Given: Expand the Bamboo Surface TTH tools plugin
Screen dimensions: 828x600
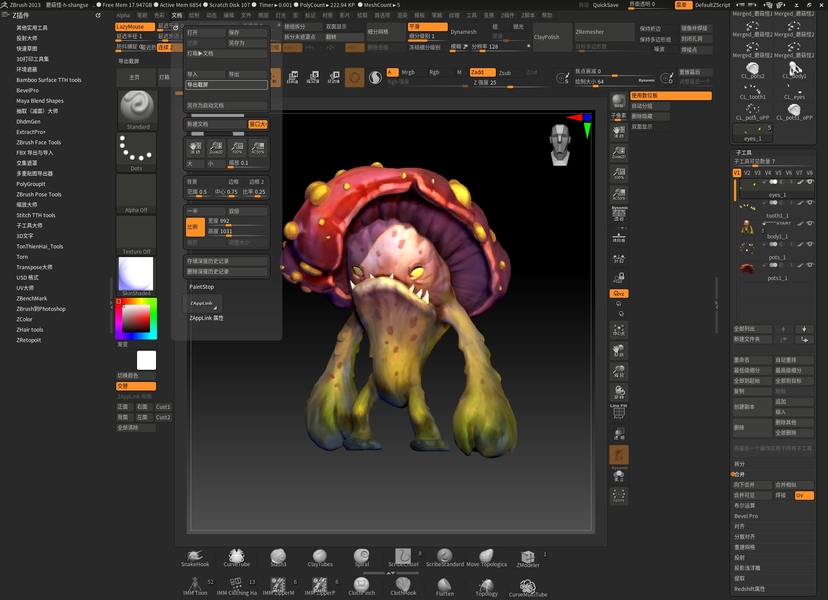Looking at the screenshot, I should [49, 80].
